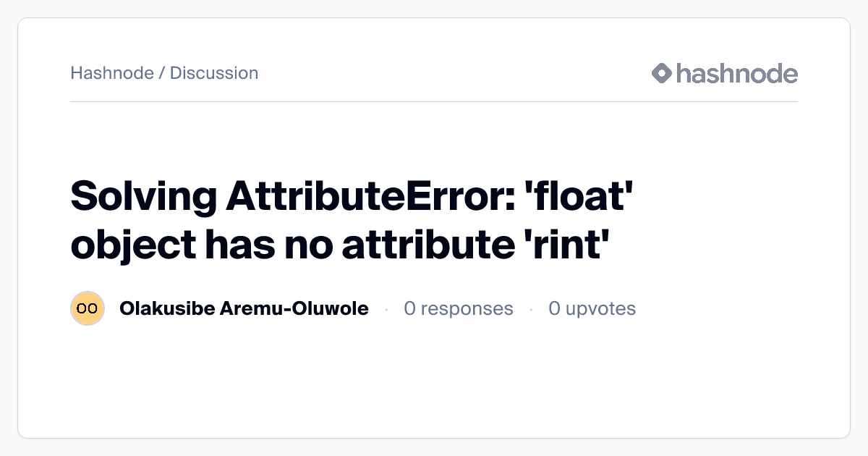The image size is (868, 456).
Task: Open author Olakusibe Aremu-Oluwole's profile name
Action: click(244, 309)
